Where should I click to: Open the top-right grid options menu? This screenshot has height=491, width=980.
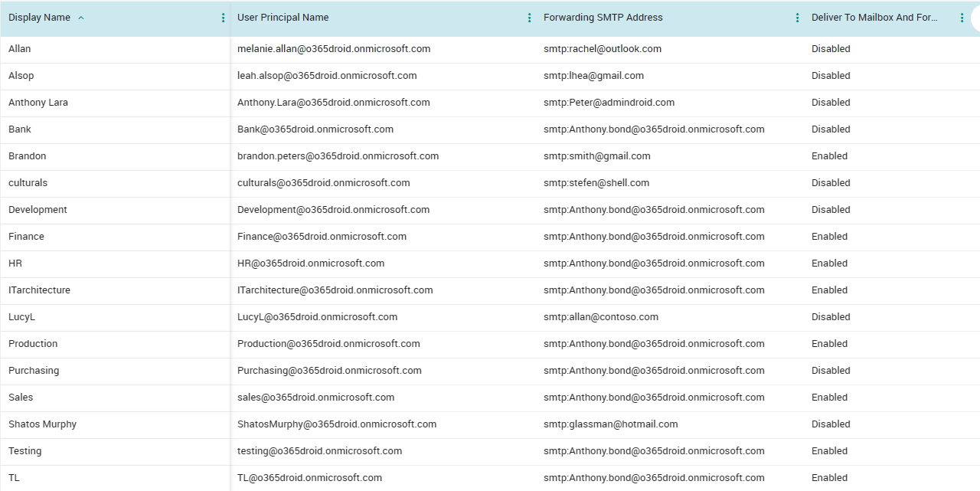975,17
